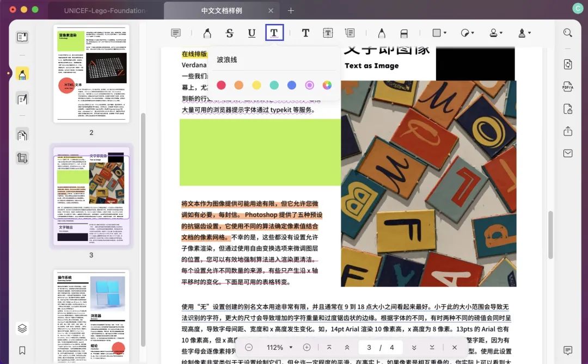Screen dimensions: 588x364
Task: Toggle the bookmark panel in left sidebar
Action: pyautogui.click(x=22, y=350)
